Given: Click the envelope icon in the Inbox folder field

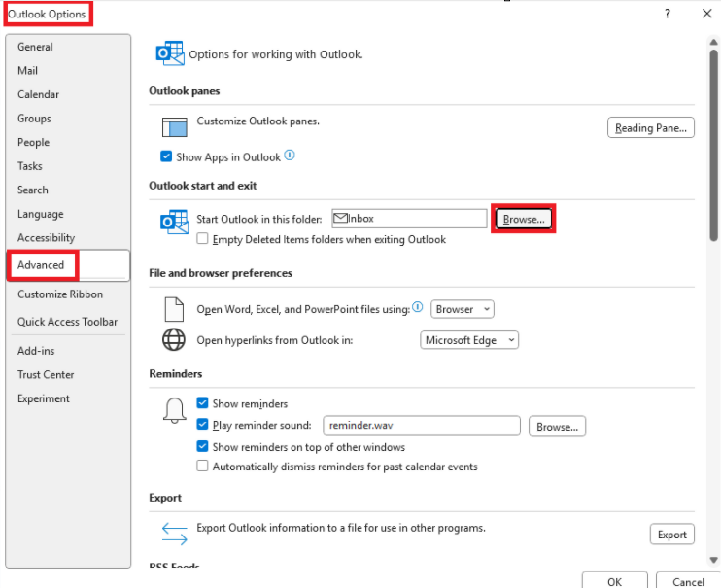Looking at the screenshot, I should (x=340, y=218).
